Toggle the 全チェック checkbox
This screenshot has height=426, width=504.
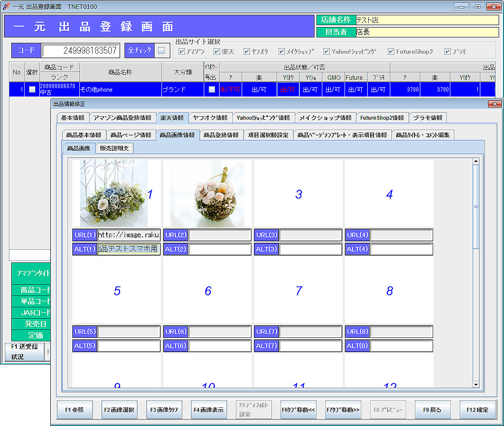[x=161, y=50]
